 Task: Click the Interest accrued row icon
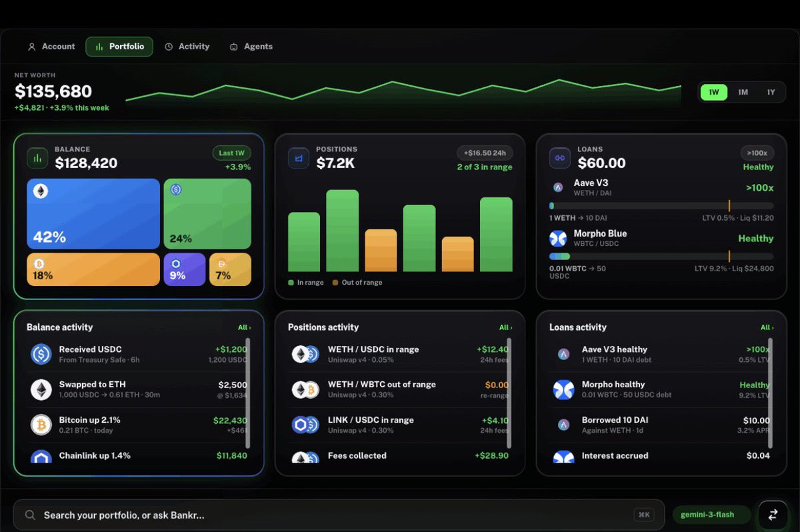[x=564, y=457]
